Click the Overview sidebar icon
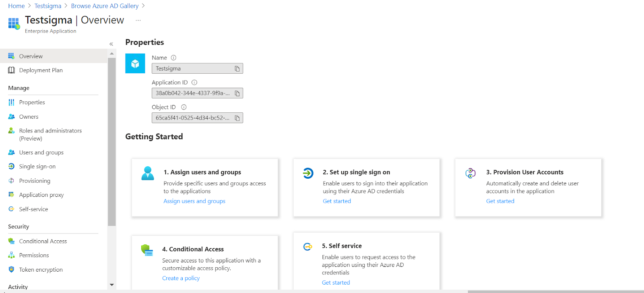The width and height of the screenshot is (644, 293). [11, 56]
